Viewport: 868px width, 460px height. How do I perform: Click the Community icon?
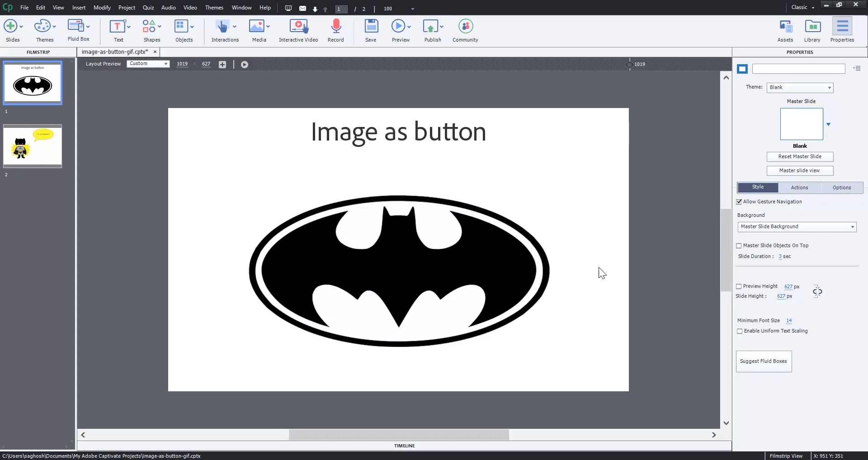point(465,27)
